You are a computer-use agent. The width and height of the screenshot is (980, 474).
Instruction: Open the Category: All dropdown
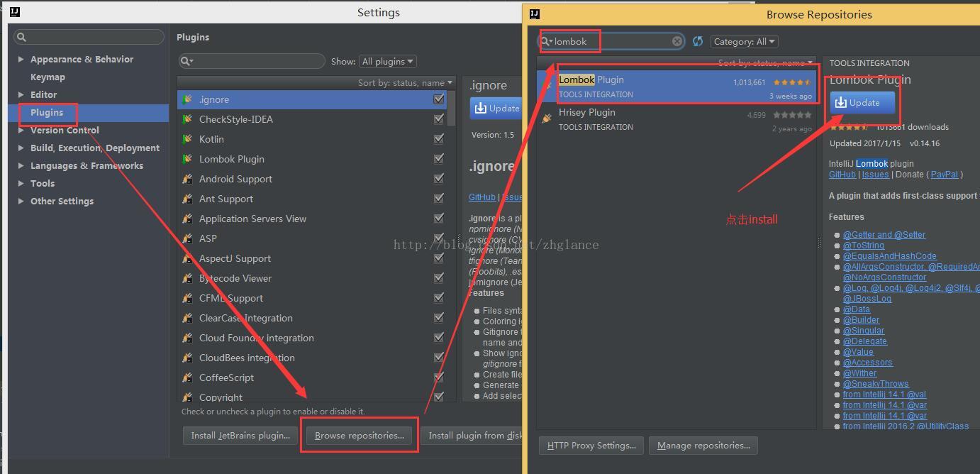click(x=744, y=42)
